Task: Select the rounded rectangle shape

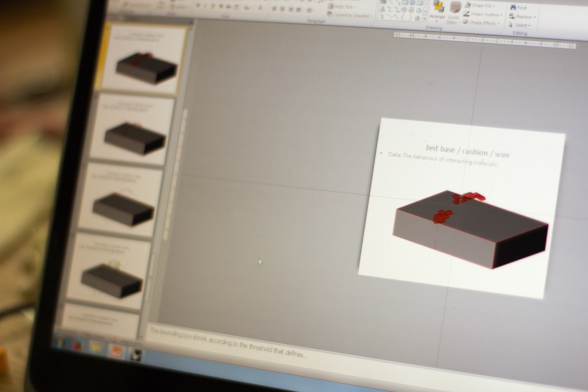Action: click(x=420, y=3)
